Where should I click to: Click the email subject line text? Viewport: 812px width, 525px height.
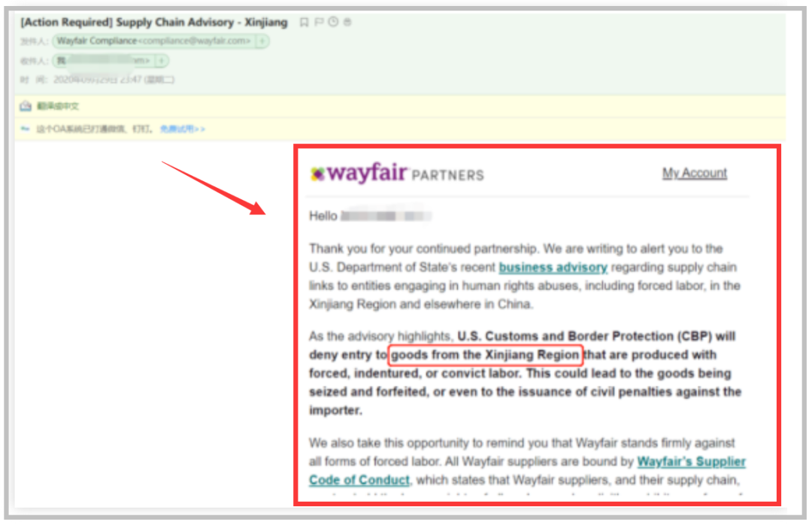(154, 23)
